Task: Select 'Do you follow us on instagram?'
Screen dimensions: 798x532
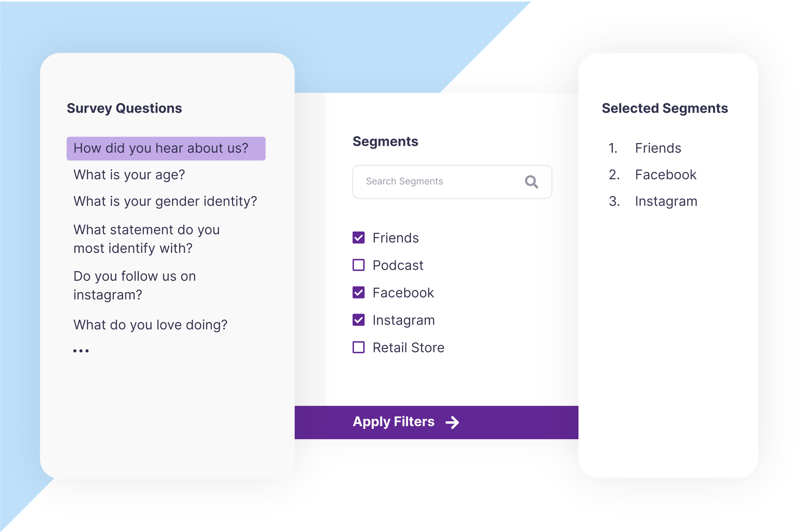Action: pos(135,285)
